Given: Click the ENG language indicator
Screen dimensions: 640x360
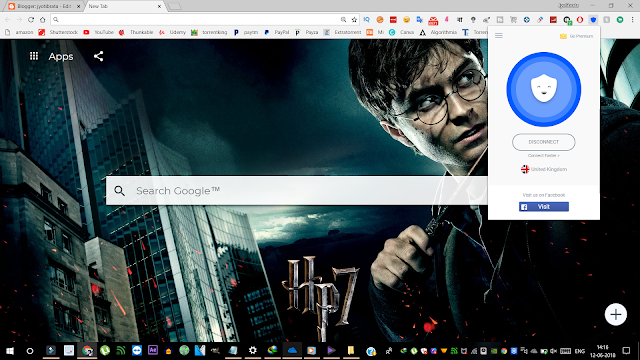Looking at the screenshot, I should click(x=579, y=351).
